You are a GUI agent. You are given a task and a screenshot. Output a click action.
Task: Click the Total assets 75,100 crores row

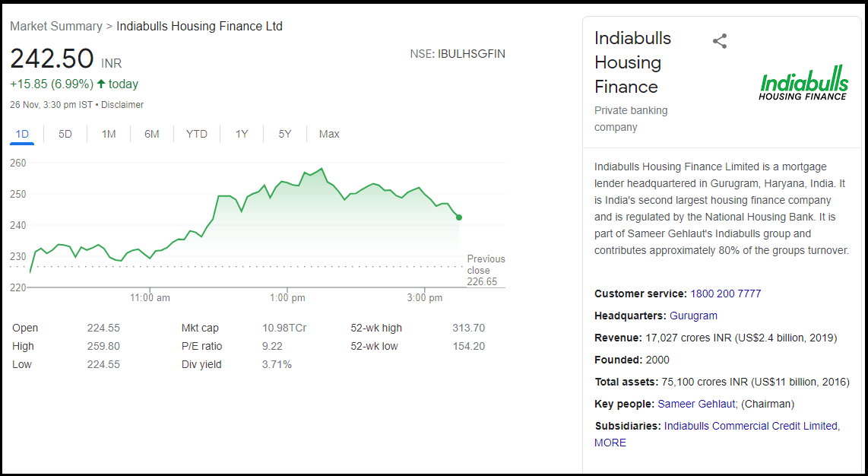[x=722, y=382]
